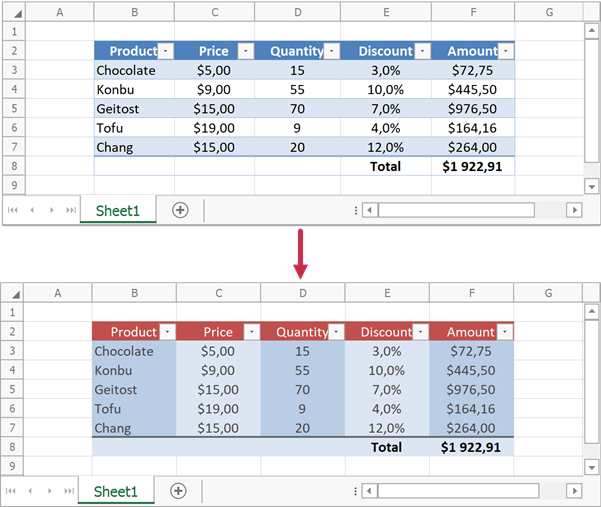Click $976,50 amount in red table

[x=471, y=390]
